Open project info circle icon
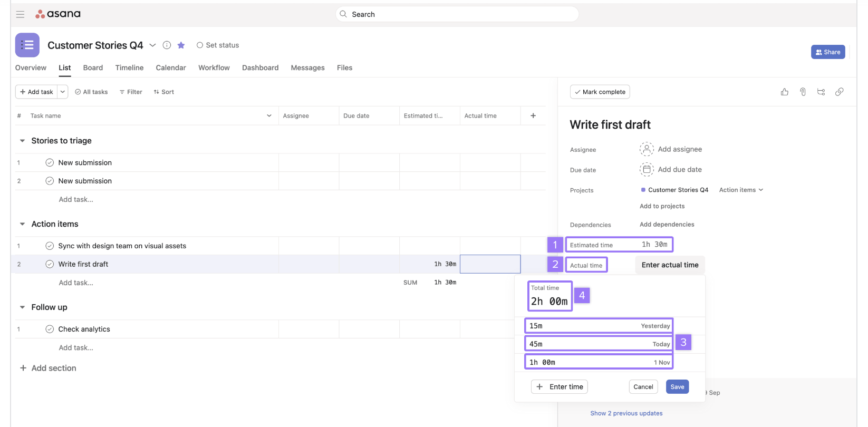The image size is (868, 427). (x=167, y=45)
